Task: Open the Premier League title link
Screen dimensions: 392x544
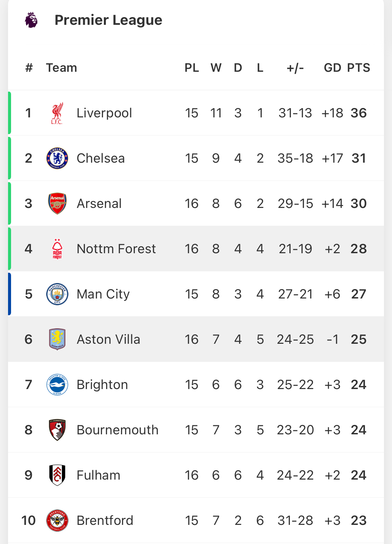Action: (x=108, y=20)
